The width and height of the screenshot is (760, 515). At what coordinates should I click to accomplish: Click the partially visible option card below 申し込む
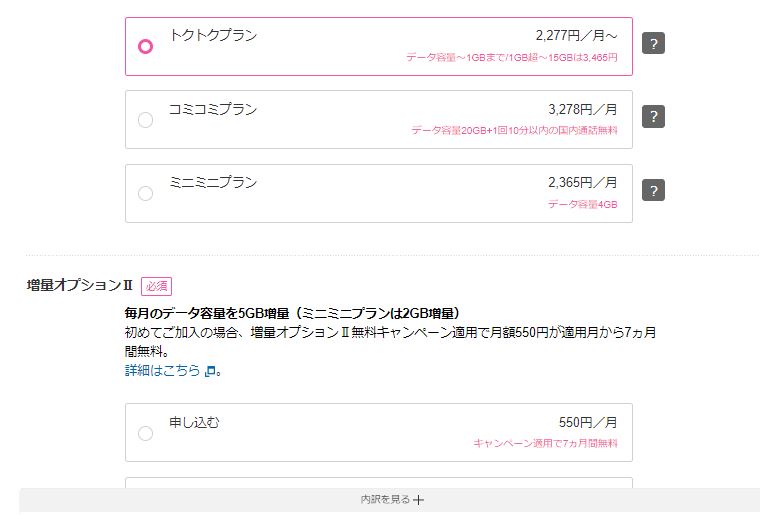point(379,483)
